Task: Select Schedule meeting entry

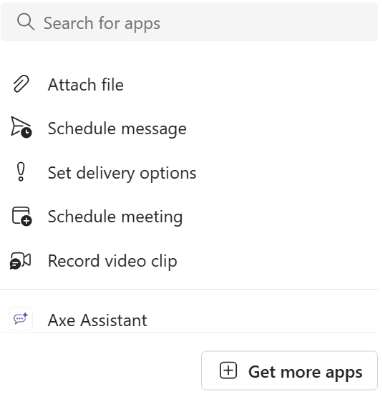Action: pyautogui.click(x=189, y=217)
